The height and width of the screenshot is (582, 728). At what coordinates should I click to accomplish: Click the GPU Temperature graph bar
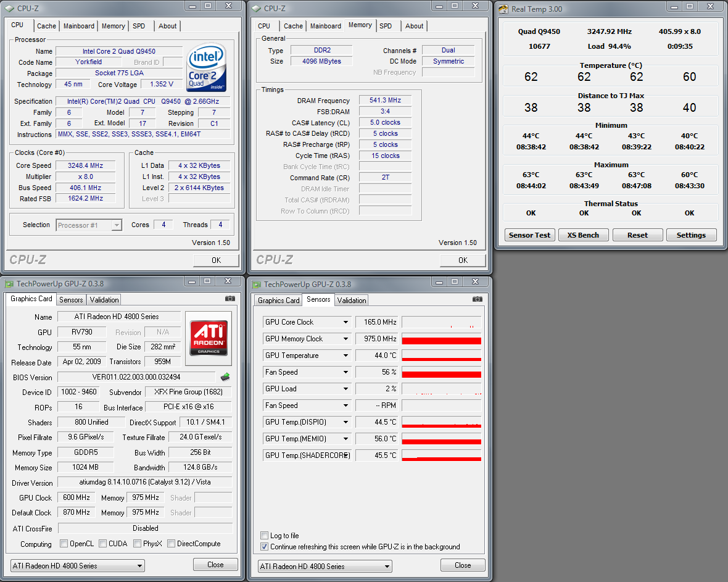coord(442,355)
